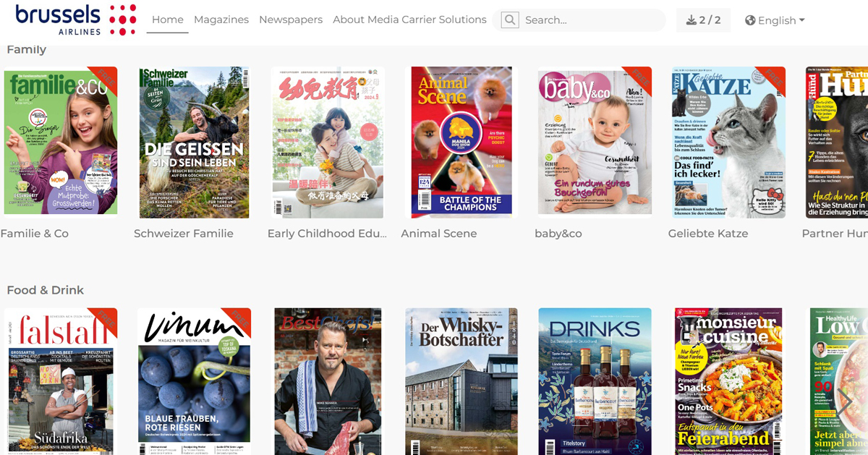Open the Animal Scene magazine cover
Viewport: 868px width, 455px height.
click(461, 143)
